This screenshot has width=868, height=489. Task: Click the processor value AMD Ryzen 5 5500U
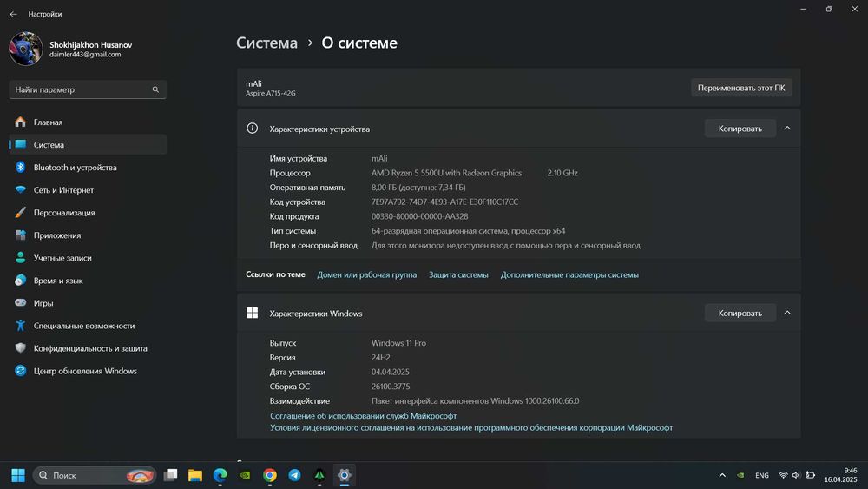click(446, 173)
